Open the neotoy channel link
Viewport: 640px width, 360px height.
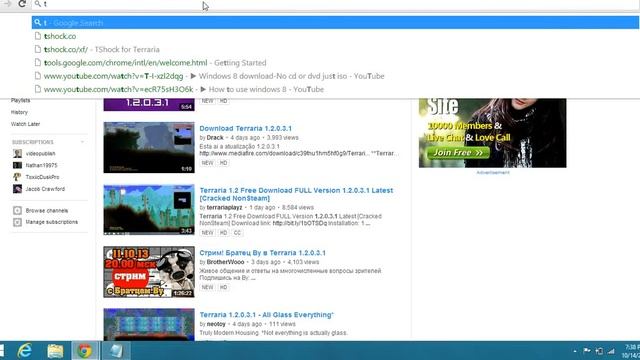[x=216, y=324]
